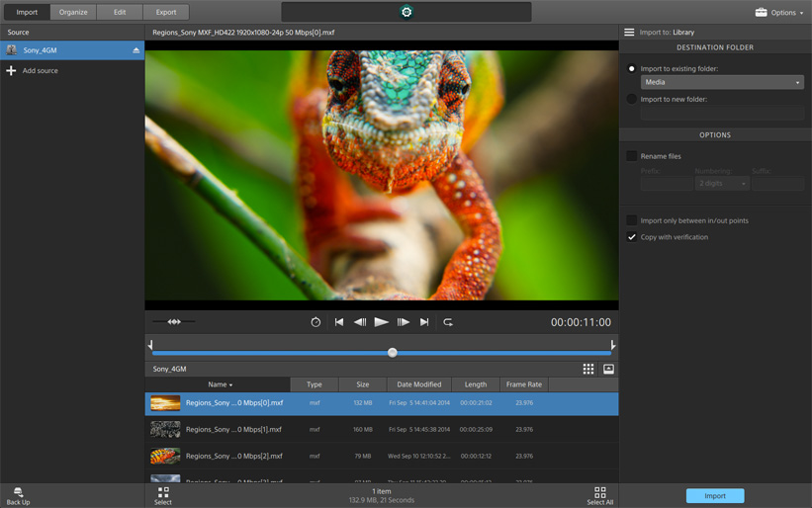Click the Length column header

click(x=476, y=384)
